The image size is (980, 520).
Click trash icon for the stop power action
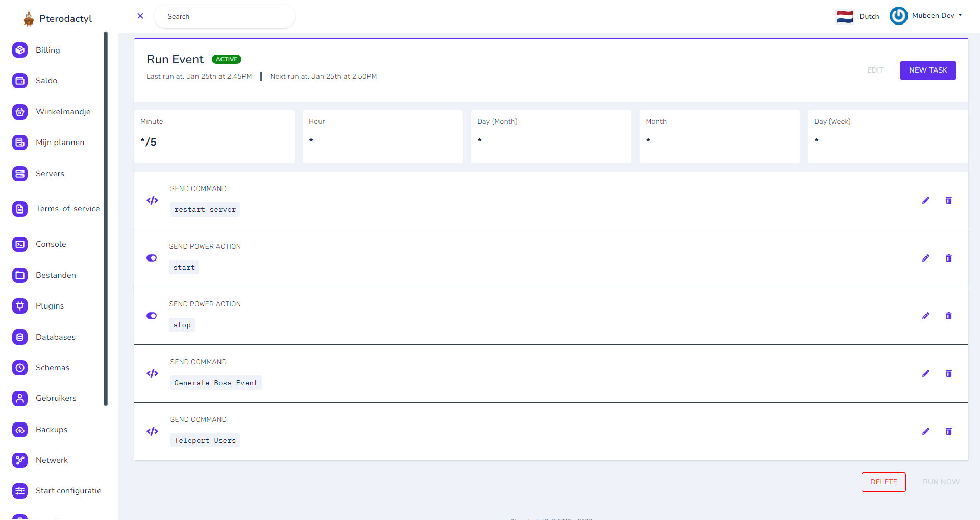tap(949, 316)
